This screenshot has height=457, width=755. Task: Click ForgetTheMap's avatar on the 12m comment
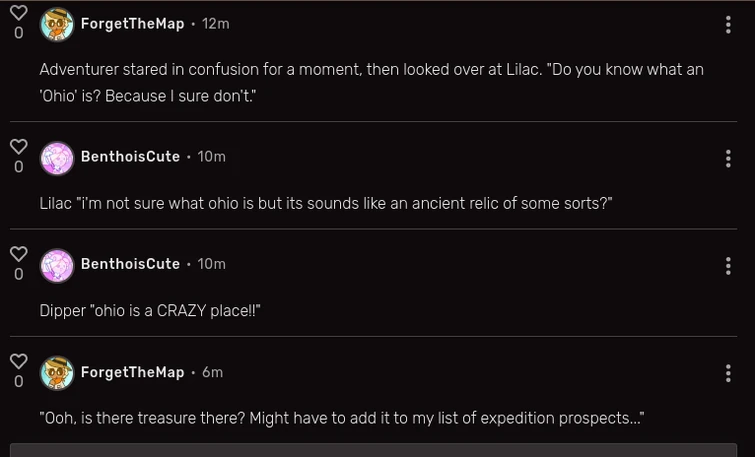pos(57,24)
